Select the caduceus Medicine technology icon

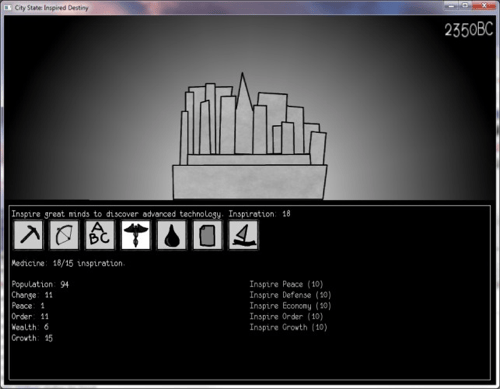(136, 235)
